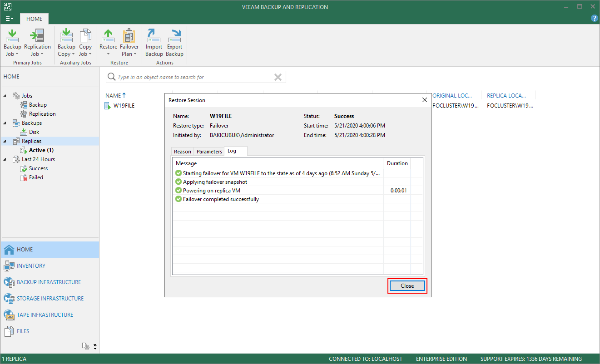Click the Backup Copy ribbon icon
Image resolution: width=600 pixels, height=364 pixels.
(66, 43)
